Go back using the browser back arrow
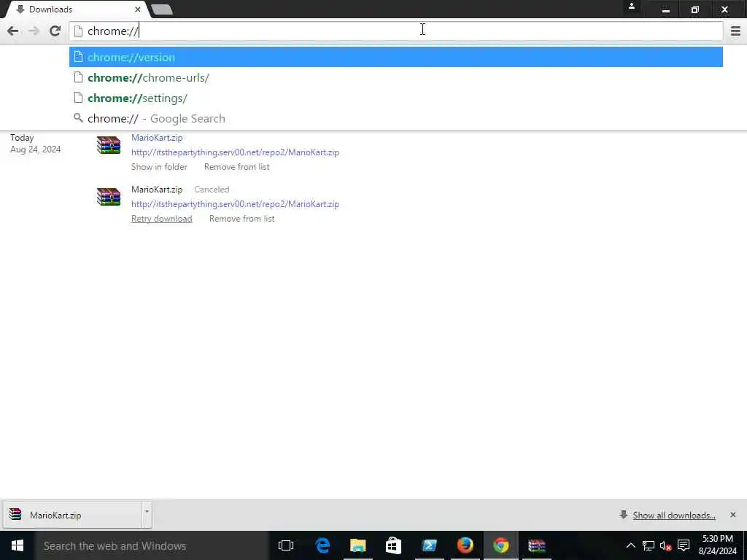The image size is (747, 560). (x=13, y=31)
